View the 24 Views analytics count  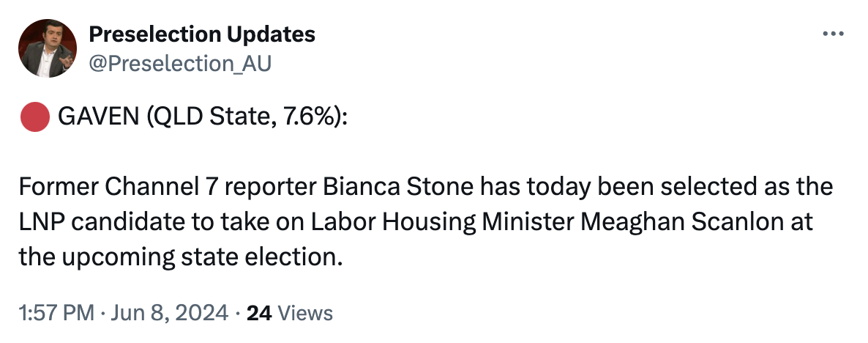[290, 313]
